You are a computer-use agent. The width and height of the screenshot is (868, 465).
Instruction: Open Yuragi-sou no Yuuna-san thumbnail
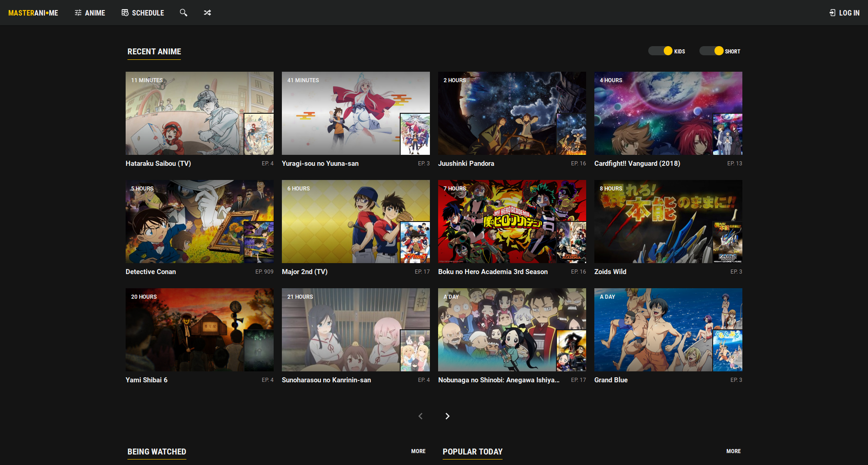(356, 113)
